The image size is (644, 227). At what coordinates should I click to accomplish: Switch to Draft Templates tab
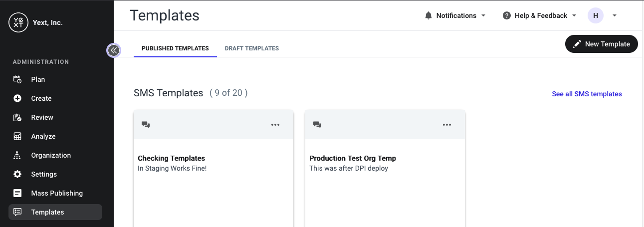point(252,48)
